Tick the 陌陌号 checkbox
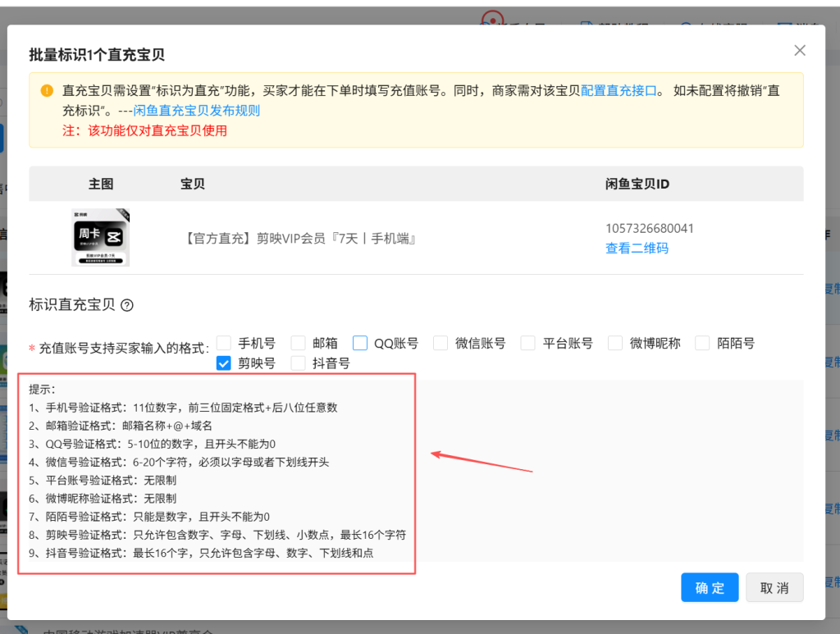 click(x=702, y=343)
